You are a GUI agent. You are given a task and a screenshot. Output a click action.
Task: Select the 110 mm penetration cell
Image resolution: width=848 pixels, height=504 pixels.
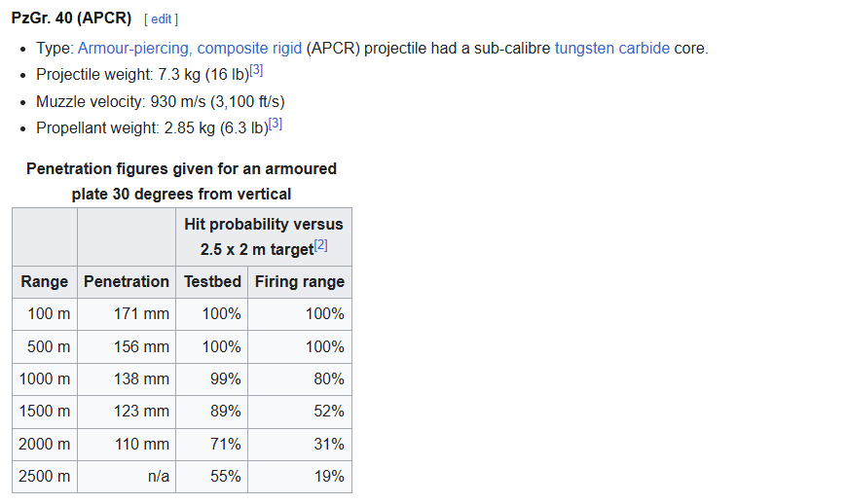[x=141, y=445]
